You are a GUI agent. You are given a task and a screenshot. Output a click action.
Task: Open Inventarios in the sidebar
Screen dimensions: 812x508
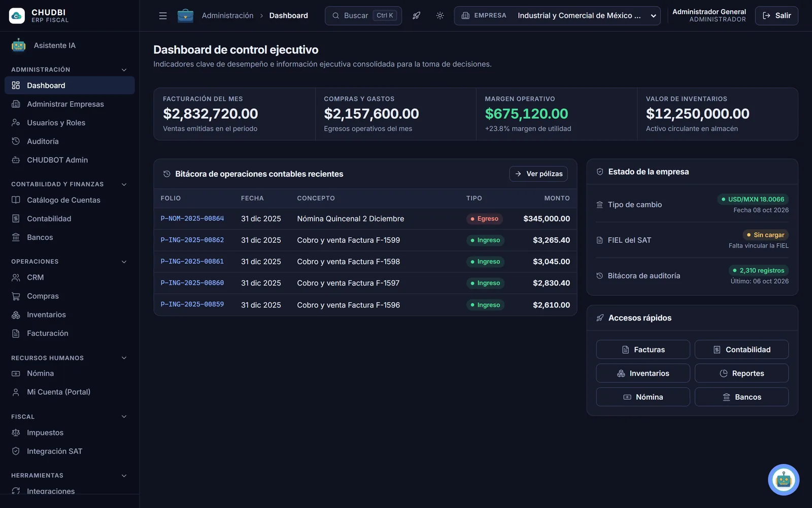pyautogui.click(x=70, y=314)
